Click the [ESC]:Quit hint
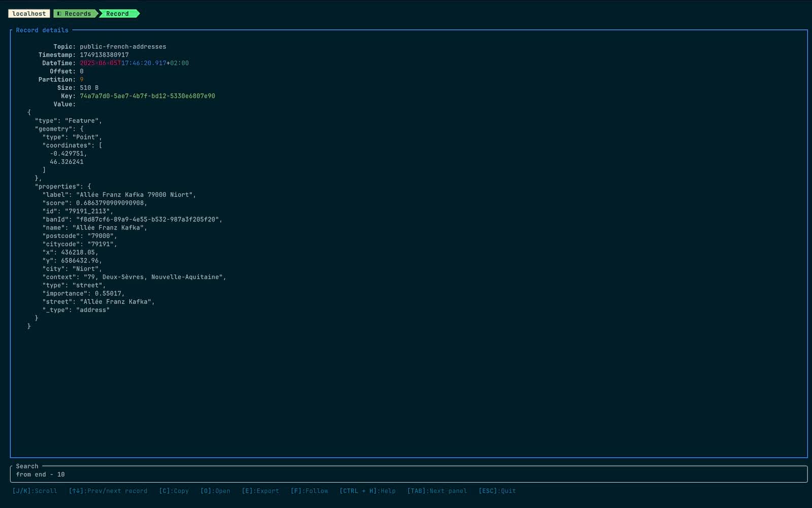812x508 pixels. click(497, 491)
